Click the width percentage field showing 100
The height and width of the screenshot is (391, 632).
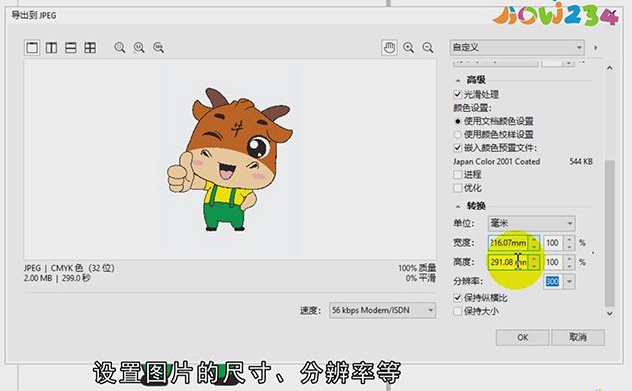[553, 243]
